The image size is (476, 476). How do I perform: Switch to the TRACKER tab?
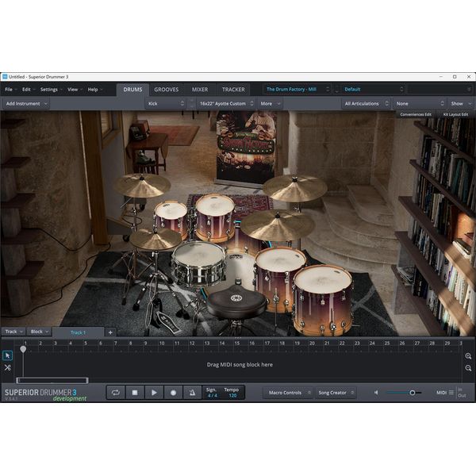coord(233,90)
